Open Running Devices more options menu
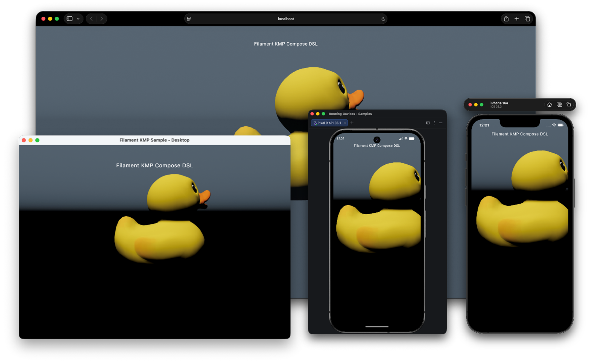 pos(434,123)
